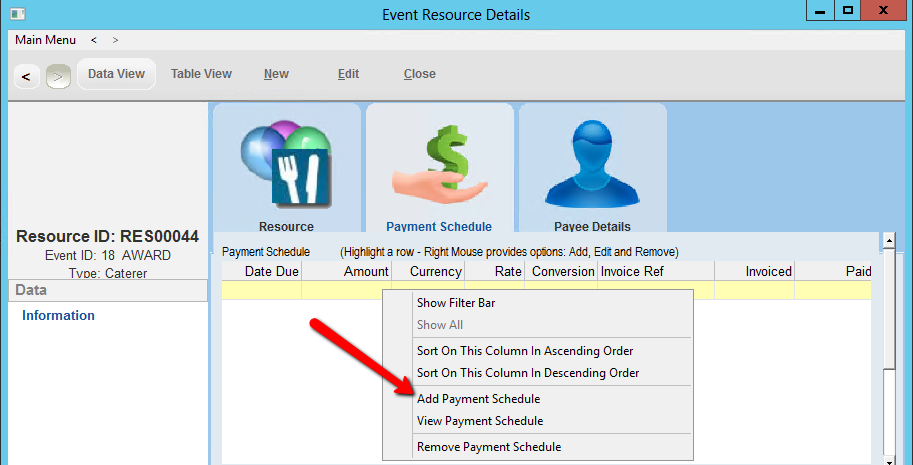This screenshot has height=465, width=913.
Task: Open the Information link in Data panel
Action: click(x=59, y=316)
